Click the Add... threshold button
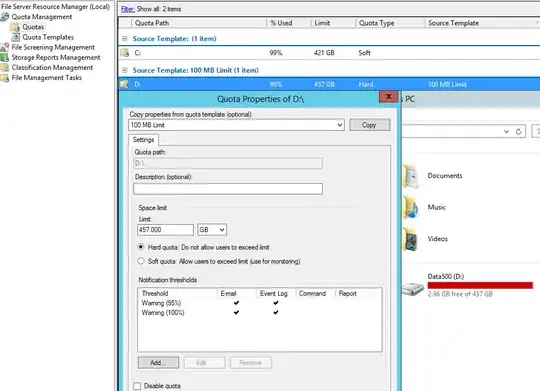540x391 pixels. [158, 362]
